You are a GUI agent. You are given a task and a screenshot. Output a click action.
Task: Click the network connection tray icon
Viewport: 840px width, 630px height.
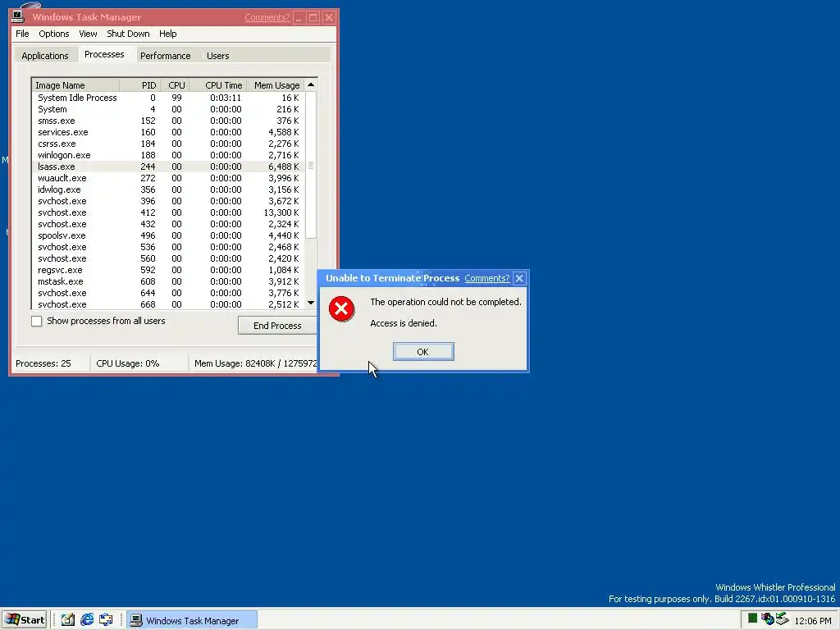(x=767, y=619)
